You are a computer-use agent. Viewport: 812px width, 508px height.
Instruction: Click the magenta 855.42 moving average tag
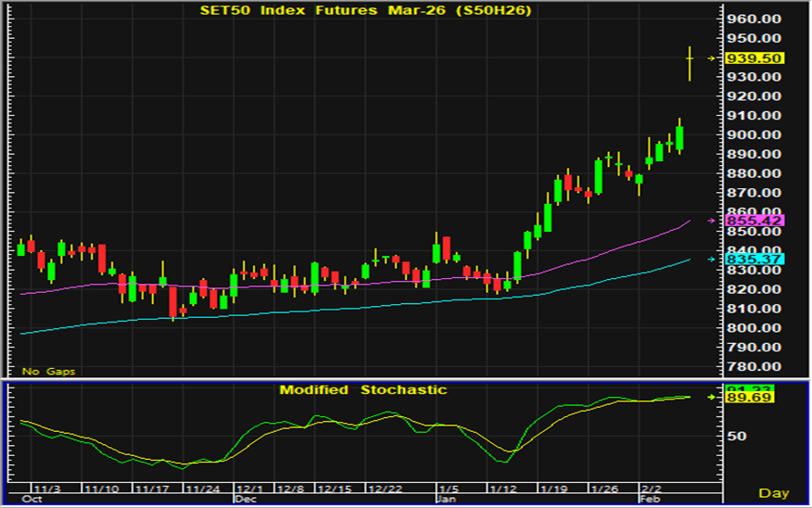click(x=755, y=221)
